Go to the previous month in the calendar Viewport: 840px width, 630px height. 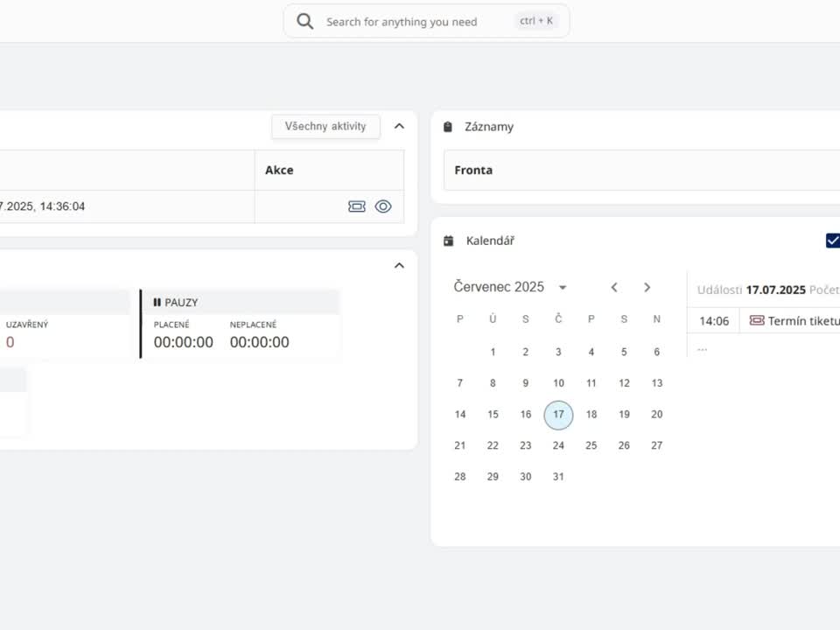(x=614, y=287)
